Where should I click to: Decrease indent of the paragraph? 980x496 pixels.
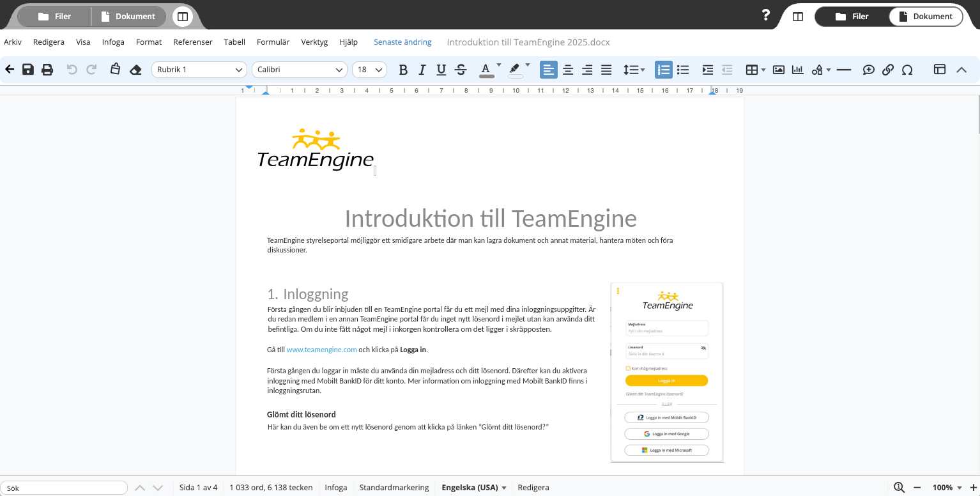[727, 70]
